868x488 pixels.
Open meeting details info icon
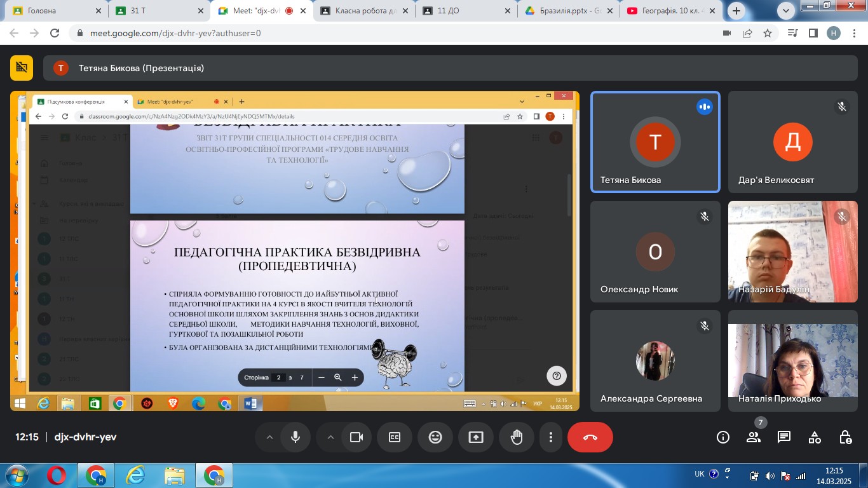pos(722,437)
